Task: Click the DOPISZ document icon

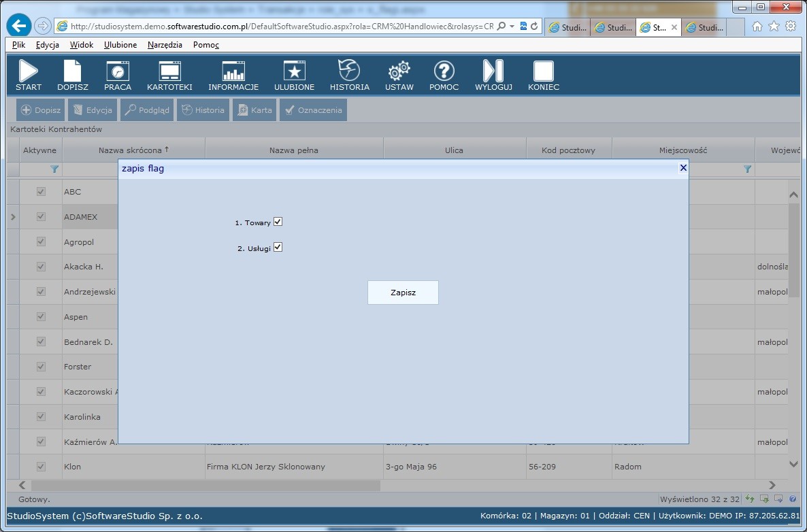Action: [73, 76]
